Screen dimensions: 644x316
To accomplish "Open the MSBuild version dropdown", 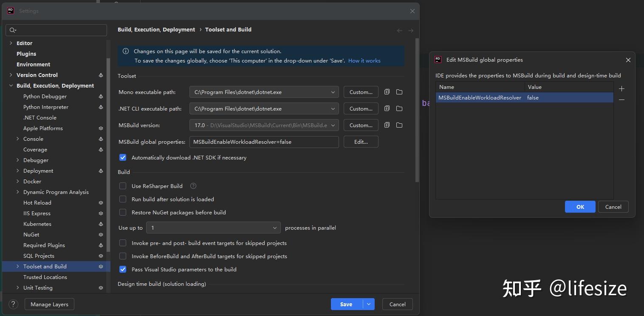I will [333, 125].
